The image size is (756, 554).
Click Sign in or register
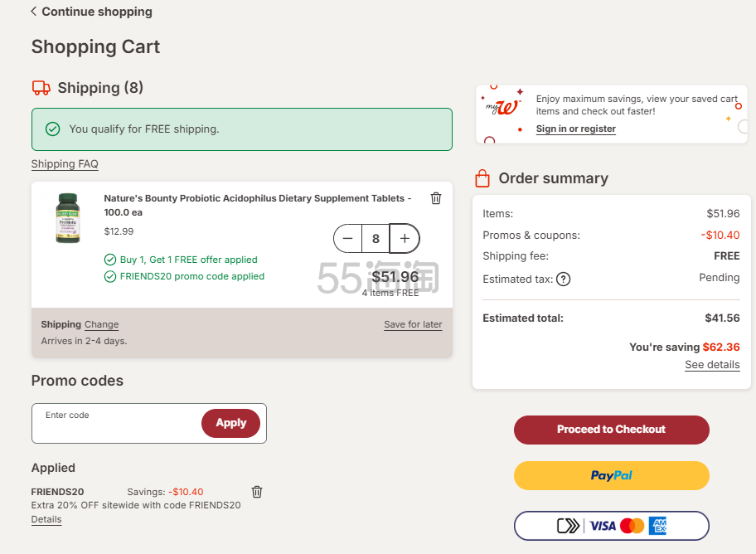click(575, 129)
